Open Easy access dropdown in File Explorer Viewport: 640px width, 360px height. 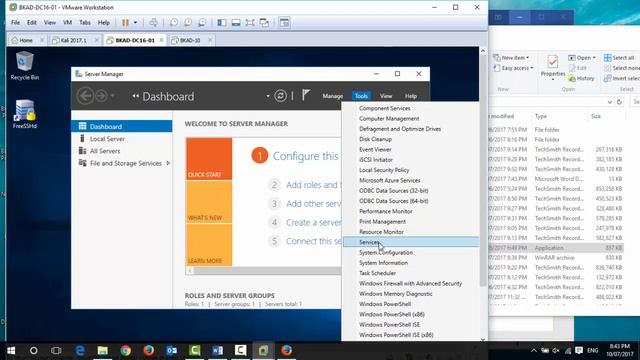[513, 68]
